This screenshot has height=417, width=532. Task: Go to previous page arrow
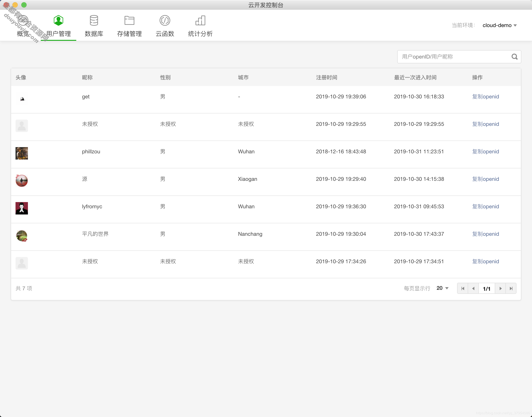coord(473,288)
